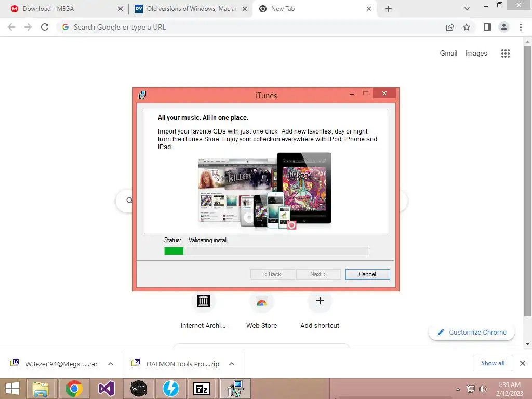This screenshot has height=399, width=532.
Task: Close the downloads bar
Action: [523, 363]
